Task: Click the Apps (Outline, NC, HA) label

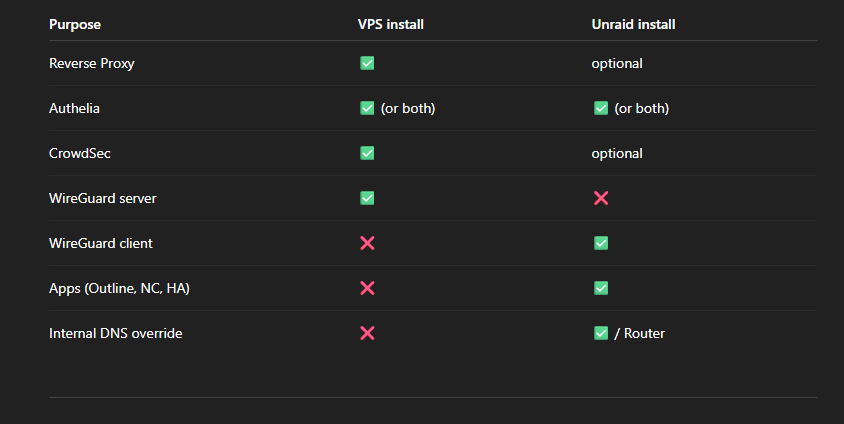Action: coord(119,288)
